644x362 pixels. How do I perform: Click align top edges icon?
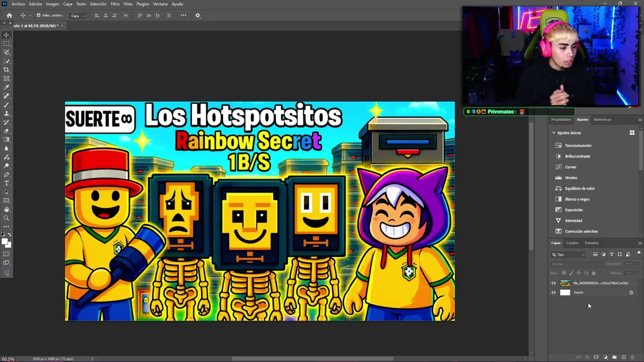pyautogui.click(x=140, y=16)
